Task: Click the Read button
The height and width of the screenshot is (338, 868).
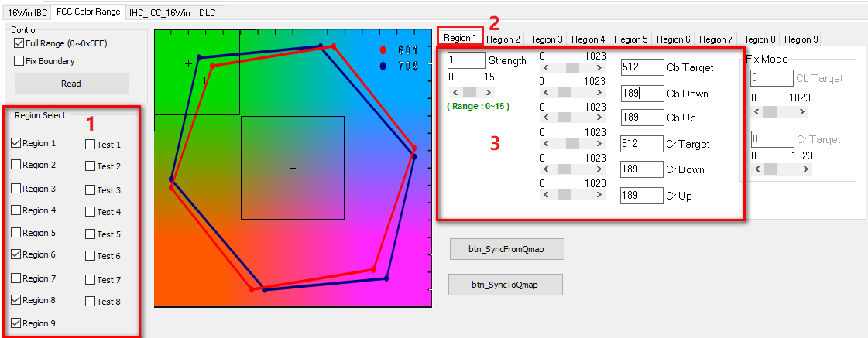Action: coord(71,84)
